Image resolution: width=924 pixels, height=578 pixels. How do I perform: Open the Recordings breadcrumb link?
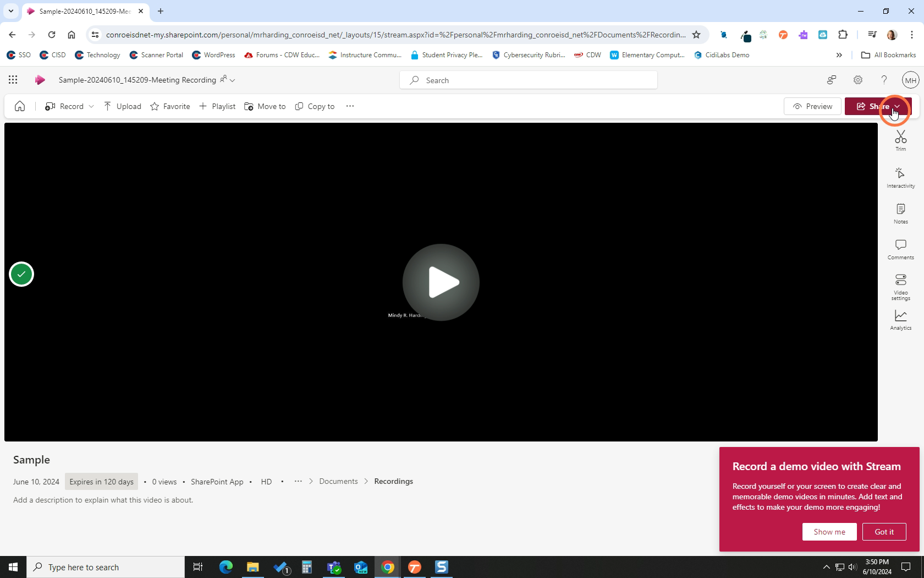[393, 481]
